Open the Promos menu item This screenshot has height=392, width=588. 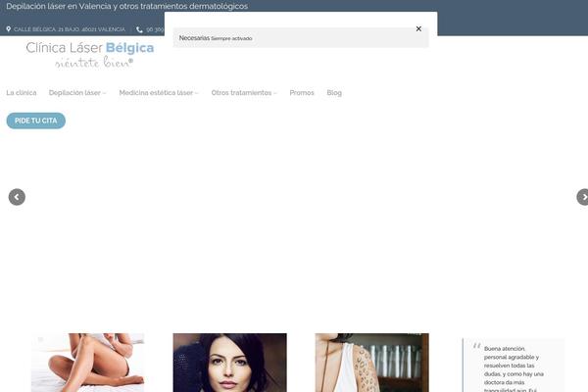click(x=302, y=93)
